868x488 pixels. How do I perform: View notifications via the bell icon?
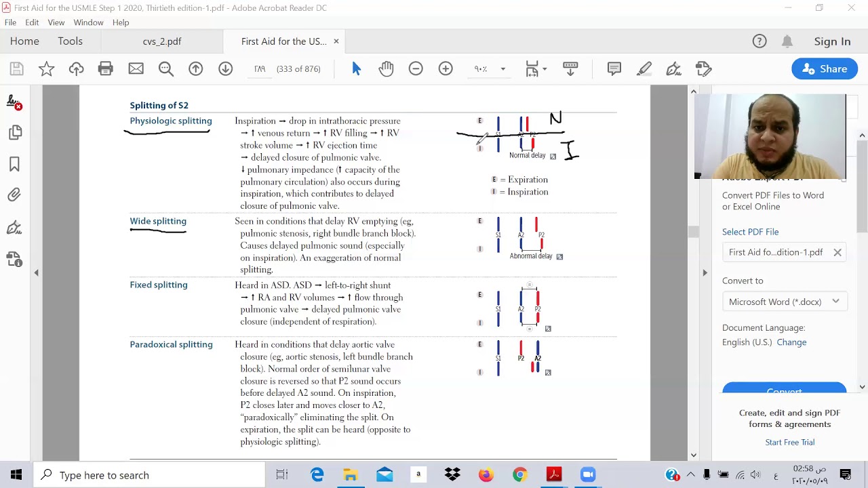[x=787, y=41]
